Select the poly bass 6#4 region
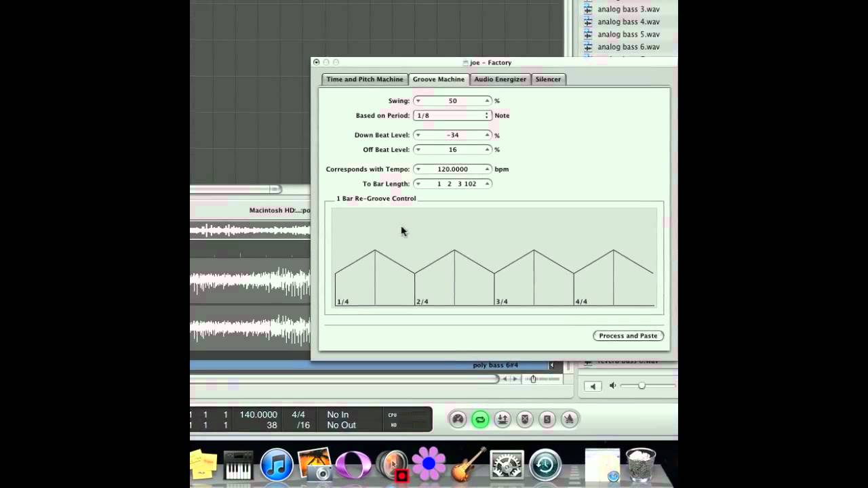The image size is (868, 488). [x=496, y=365]
